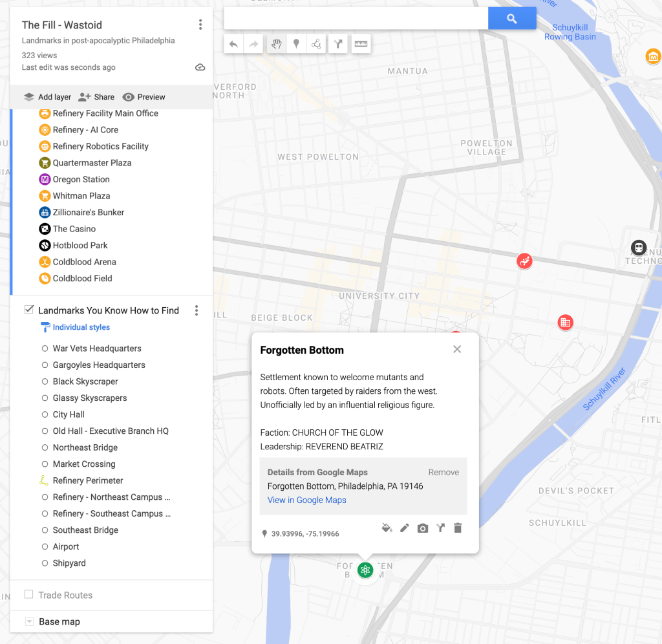Click the red marker near University City
The width and height of the screenshot is (662, 644).
[x=524, y=261]
